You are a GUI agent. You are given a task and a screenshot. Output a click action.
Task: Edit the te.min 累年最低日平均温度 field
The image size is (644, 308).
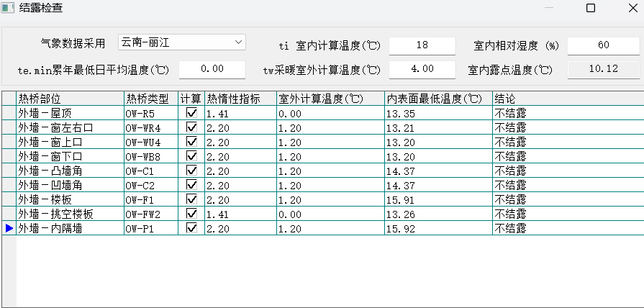(213, 69)
